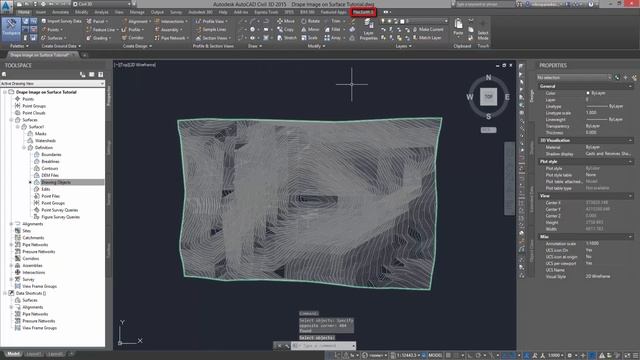Switch to the Home ribbon tab
This screenshot has width=640, height=360.
23,12
